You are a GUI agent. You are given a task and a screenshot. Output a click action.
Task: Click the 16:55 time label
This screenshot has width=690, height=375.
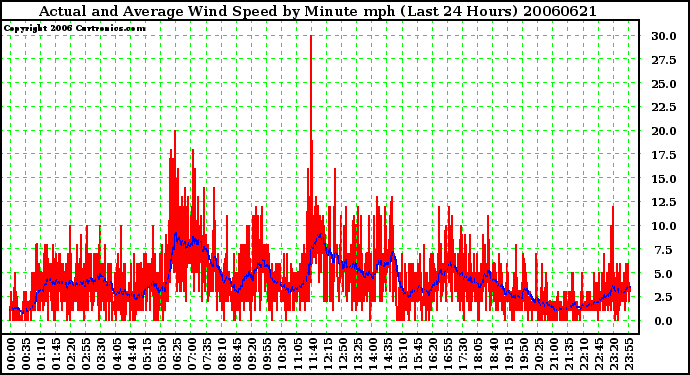click(448, 354)
